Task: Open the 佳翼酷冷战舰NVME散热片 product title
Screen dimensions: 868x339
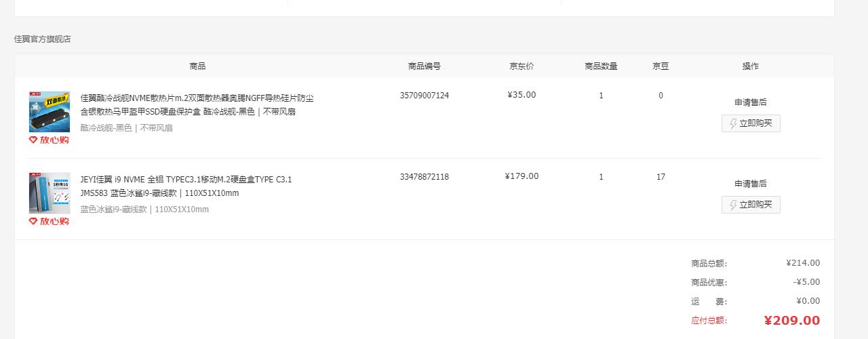Action: tap(197, 105)
